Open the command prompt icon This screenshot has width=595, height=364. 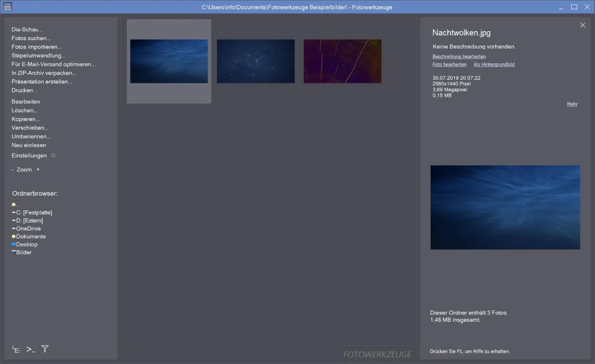pos(31,349)
